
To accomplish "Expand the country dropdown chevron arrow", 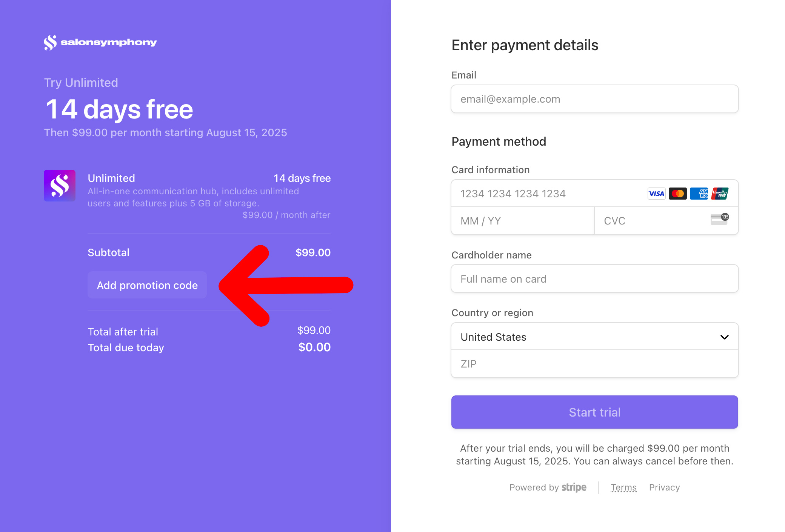I will (x=725, y=337).
